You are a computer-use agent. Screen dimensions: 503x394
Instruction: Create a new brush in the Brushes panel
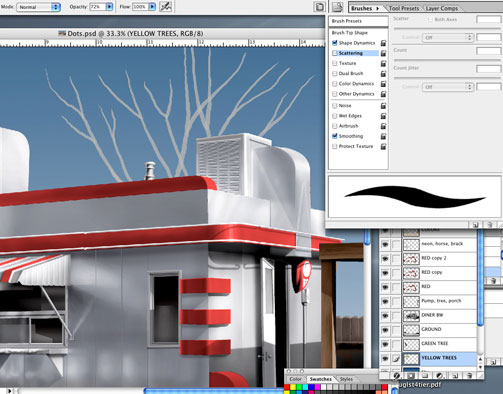(x=476, y=225)
